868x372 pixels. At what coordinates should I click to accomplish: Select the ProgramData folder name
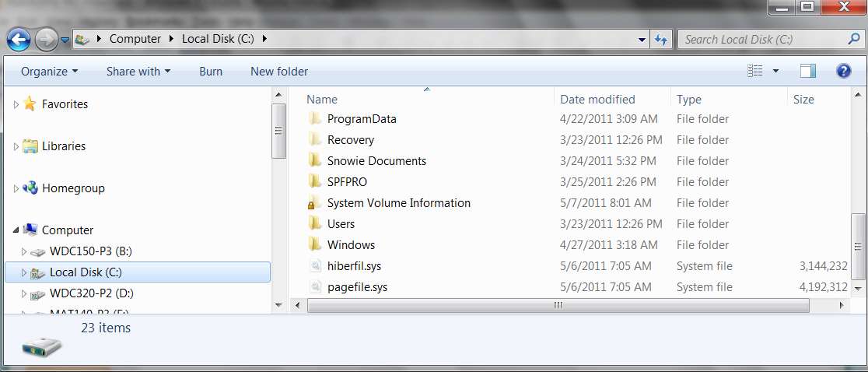pyautogui.click(x=362, y=118)
